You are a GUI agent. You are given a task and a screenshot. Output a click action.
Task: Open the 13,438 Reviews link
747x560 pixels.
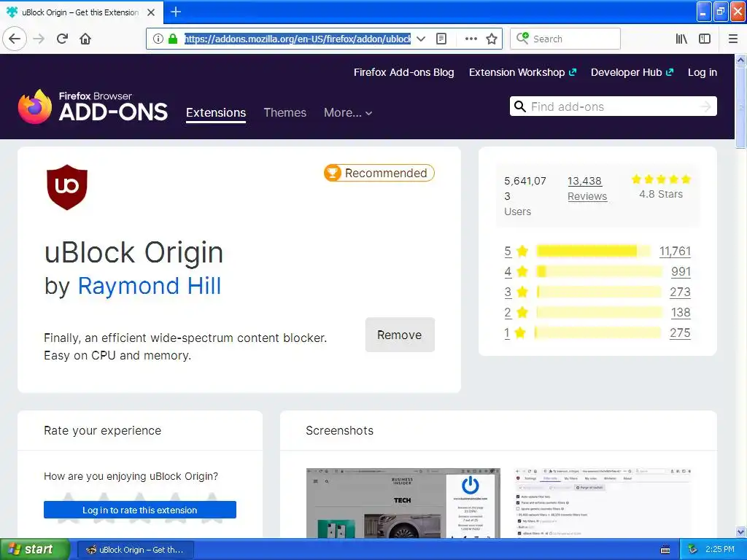pos(587,189)
